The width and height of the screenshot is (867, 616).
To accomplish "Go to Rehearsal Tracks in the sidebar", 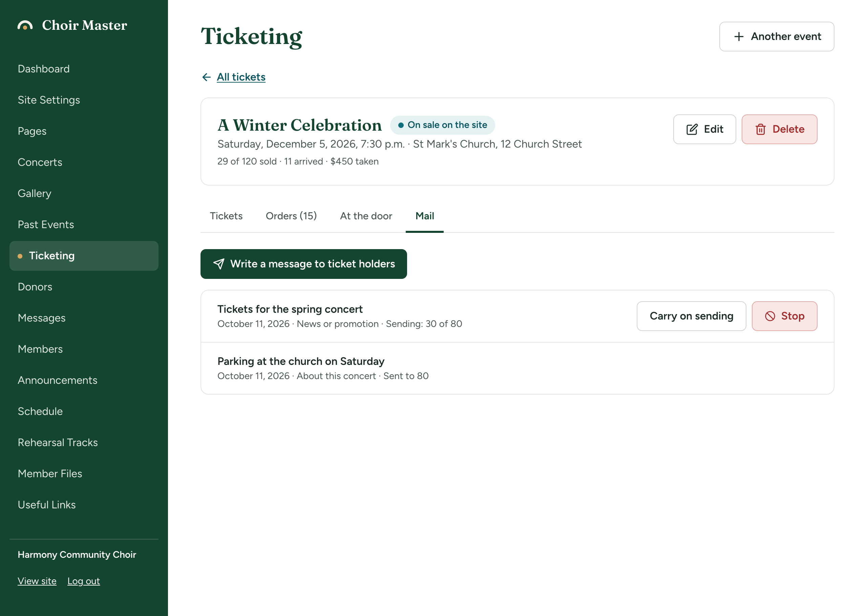I will [84, 443].
